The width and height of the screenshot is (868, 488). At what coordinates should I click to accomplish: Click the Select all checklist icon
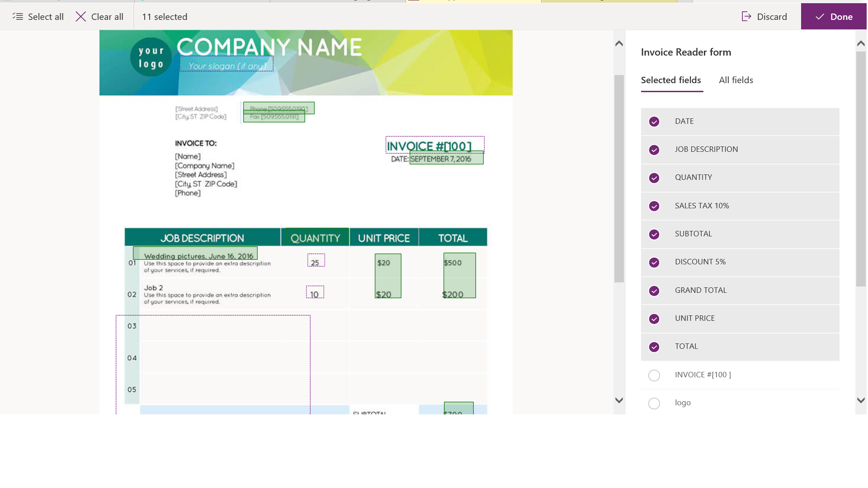(18, 17)
